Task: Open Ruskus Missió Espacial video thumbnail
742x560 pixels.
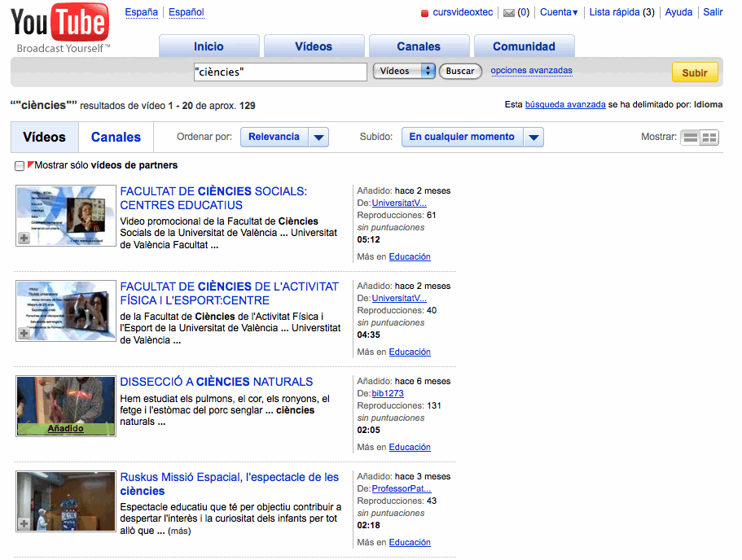Action: [66, 501]
